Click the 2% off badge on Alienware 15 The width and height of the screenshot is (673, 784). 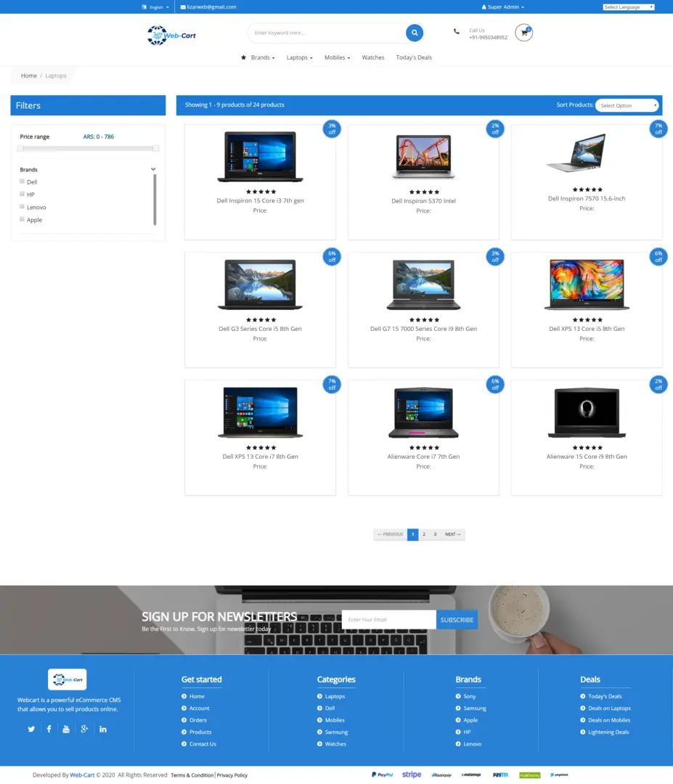coord(658,385)
